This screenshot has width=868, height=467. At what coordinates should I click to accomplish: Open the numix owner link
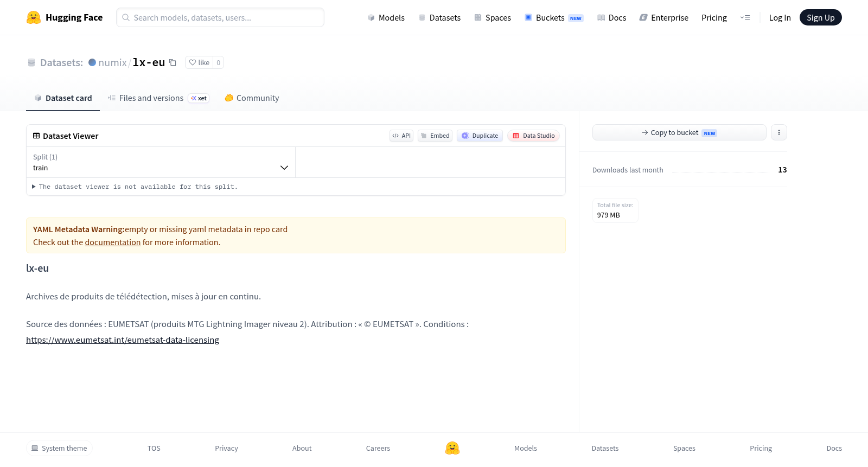point(112,62)
